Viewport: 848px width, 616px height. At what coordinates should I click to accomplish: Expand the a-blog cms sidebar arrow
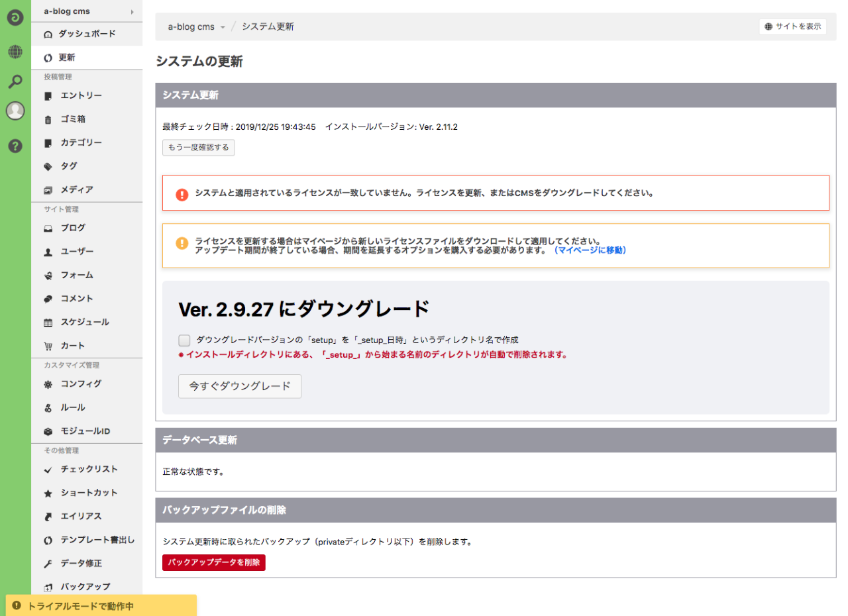[x=132, y=11]
